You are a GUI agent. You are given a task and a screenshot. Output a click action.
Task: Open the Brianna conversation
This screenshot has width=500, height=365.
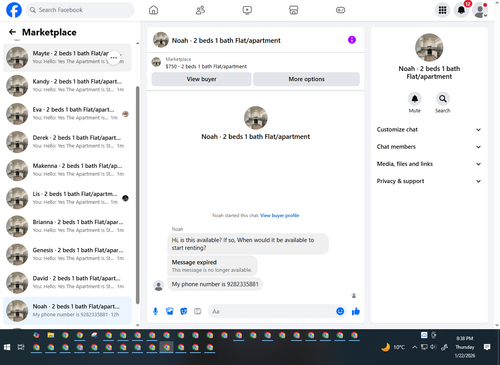click(x=67, y=226)
